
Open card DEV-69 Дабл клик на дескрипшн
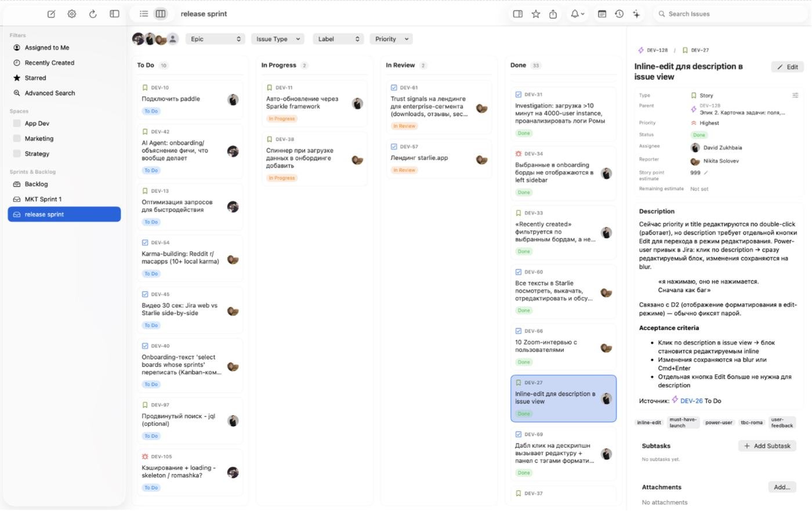click(x=563, y=454)
